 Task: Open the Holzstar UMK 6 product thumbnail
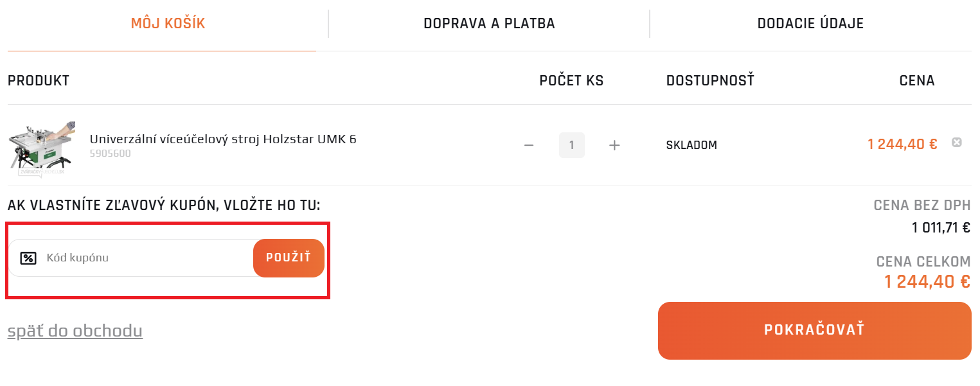(42, 147)
